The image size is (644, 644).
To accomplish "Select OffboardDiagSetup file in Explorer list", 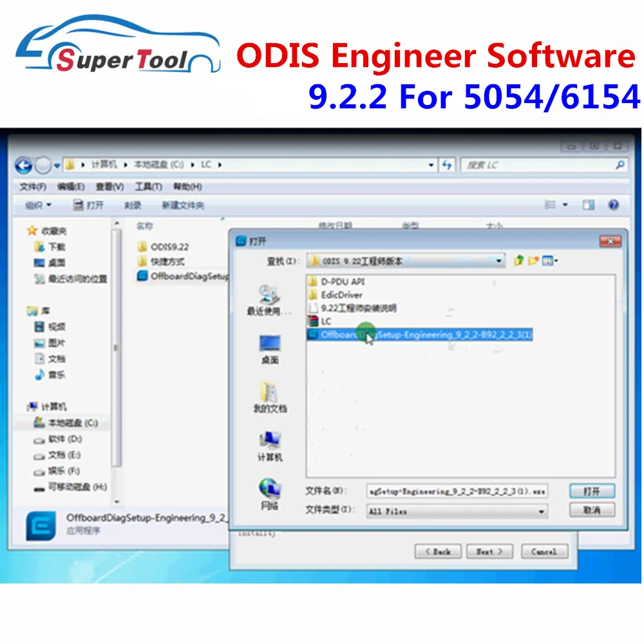I will pos(183,276).
